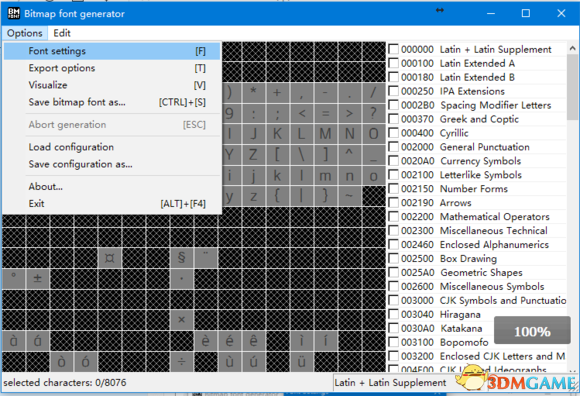Toggle the Box Drawing range checkbox

[x=394, y=258]
